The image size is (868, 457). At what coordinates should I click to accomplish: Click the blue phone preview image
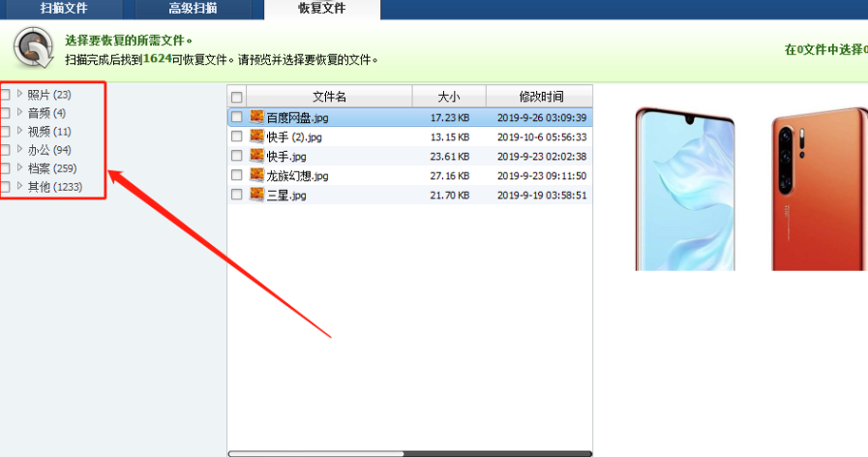685,189
